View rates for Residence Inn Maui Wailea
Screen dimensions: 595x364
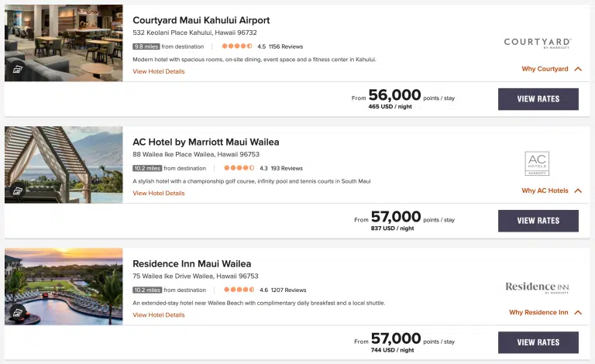[538, 342]
